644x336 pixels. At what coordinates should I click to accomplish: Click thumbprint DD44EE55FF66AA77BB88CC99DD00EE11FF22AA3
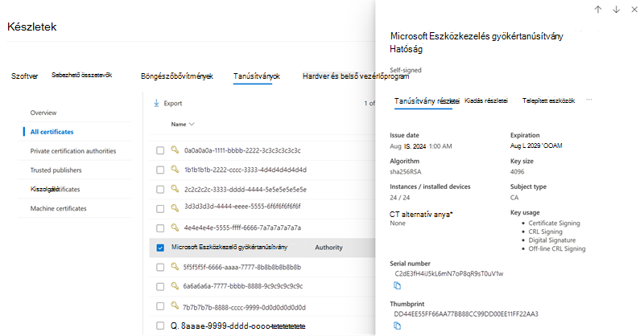click(466, 313)
